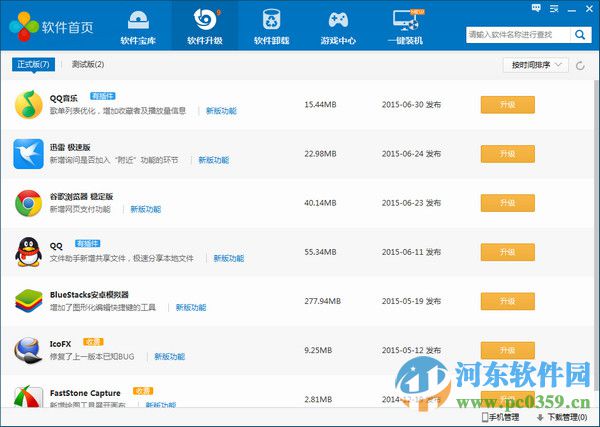Image resolution: width=600 pixels, height=427 pixels.
Task: Upgrade QQ via its 升级 button
Action: pyautogui.click(x=507, y=252)
